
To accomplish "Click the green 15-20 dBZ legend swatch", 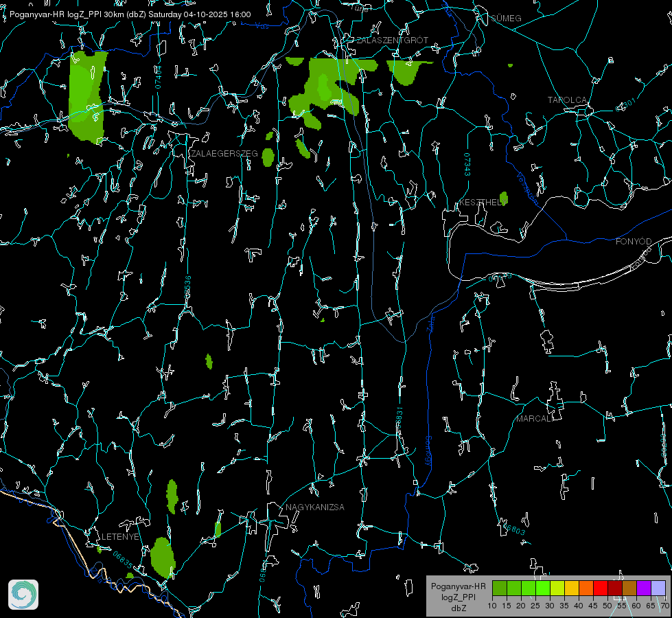I will pos(514,588).
